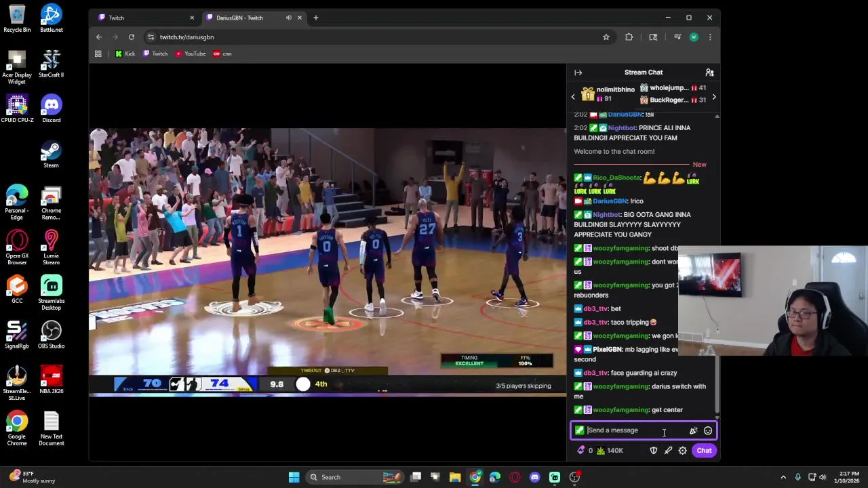This screenshot has height=488, width=868.
Task: Select the Steam desktop icon
Action: 52,154
